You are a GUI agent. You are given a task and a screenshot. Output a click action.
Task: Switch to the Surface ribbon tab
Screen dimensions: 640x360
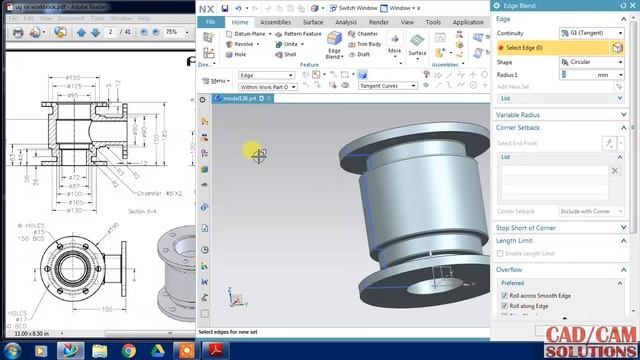(x=313, y=22)
